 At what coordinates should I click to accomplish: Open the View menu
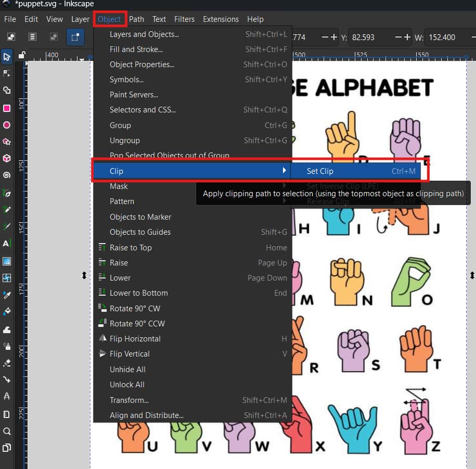(55, 19)
